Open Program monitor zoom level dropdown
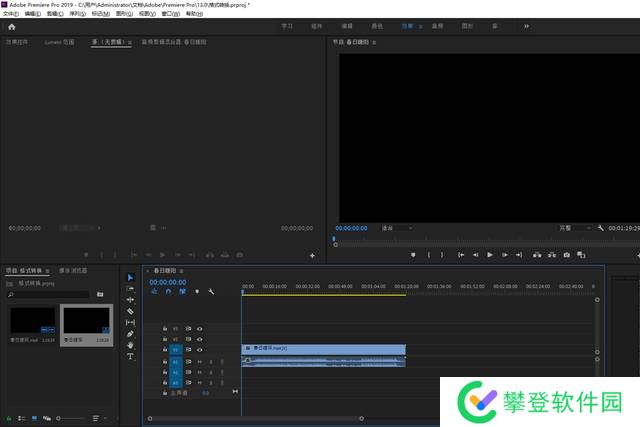Image resolution: width=640 pixels, height=427 pixels. click(x=397, y=228)
